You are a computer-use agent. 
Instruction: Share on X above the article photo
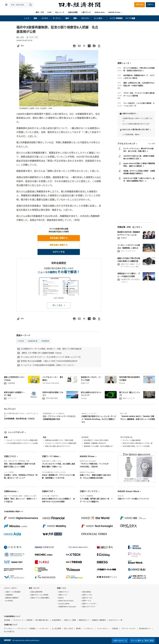89,46
